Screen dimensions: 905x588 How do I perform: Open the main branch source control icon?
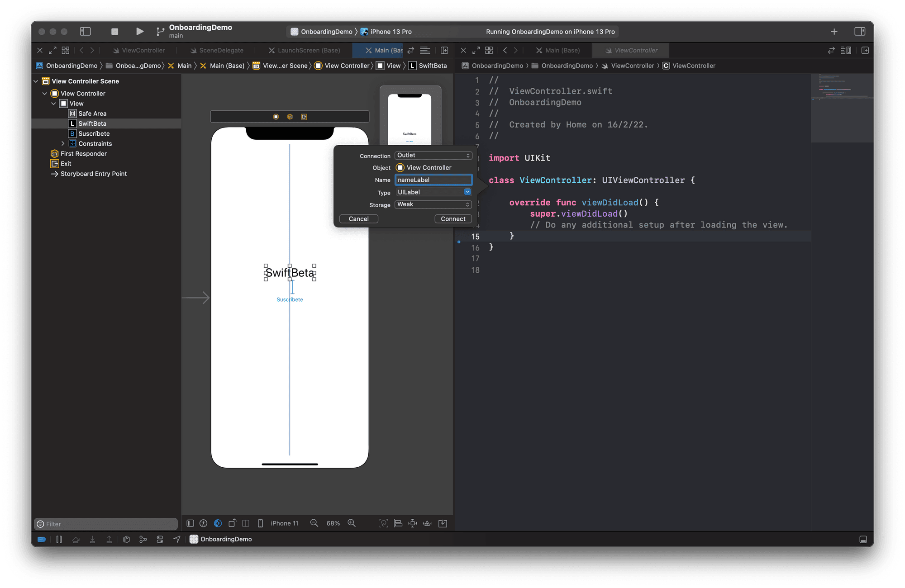click(x=160, y=31)
